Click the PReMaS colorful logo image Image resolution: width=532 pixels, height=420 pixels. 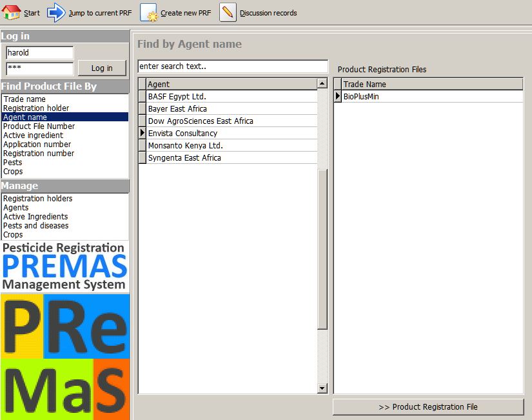pos(65,356)
